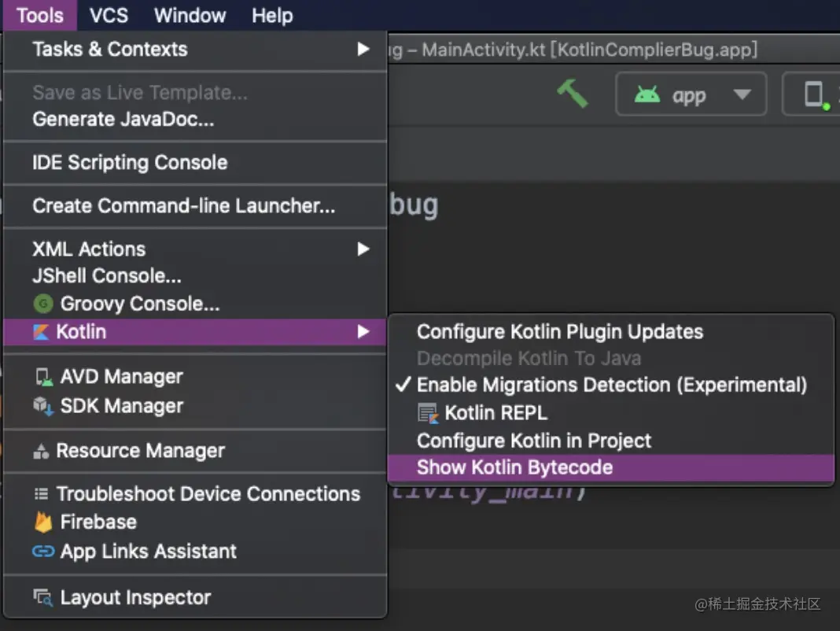Open Resource Manager
The image size is (840, 631).
pos(195,451)
